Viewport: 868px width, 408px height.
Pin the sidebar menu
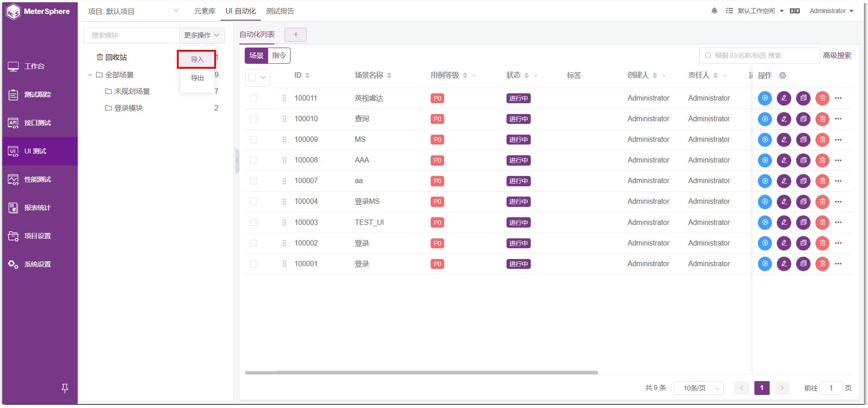pyautogui.click(x=65, y=388)
